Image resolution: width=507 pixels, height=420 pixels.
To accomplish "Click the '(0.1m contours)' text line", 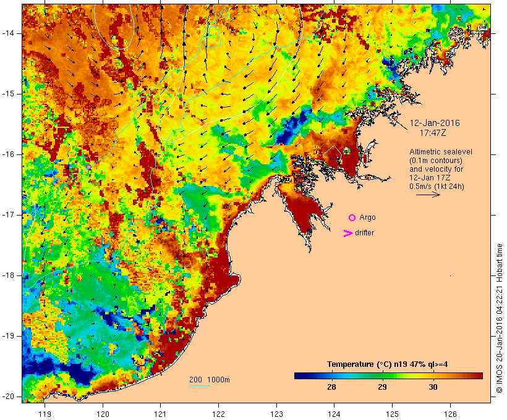I will tap(435, 161).
